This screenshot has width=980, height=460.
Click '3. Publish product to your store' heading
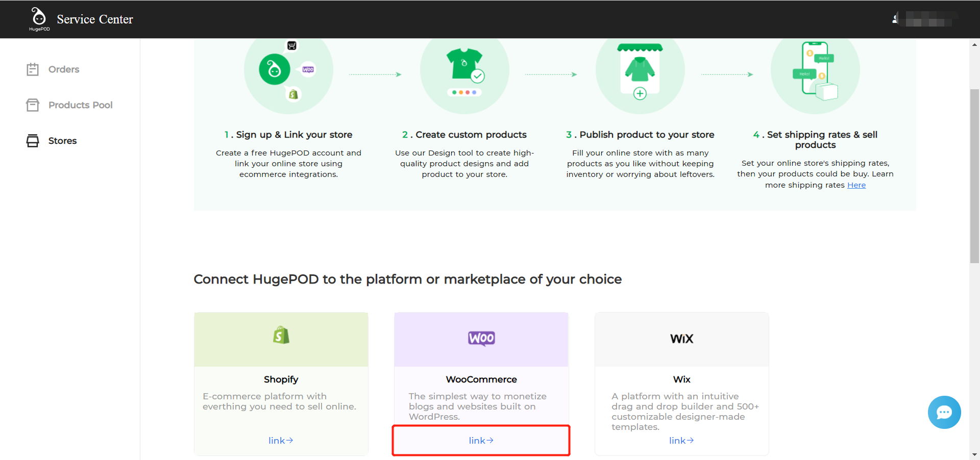(x=640, y=135)
